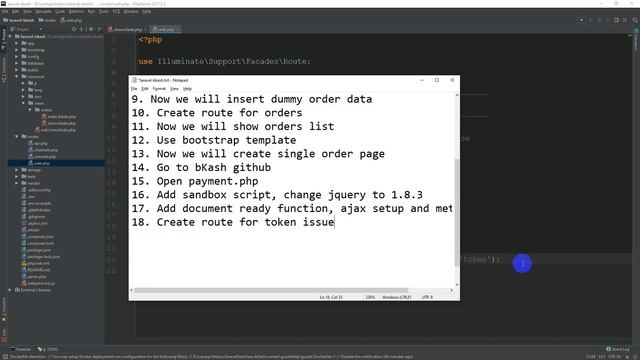Collapse the views folder arrow
This screenshot has height=360, width=640.
[23, 103]
